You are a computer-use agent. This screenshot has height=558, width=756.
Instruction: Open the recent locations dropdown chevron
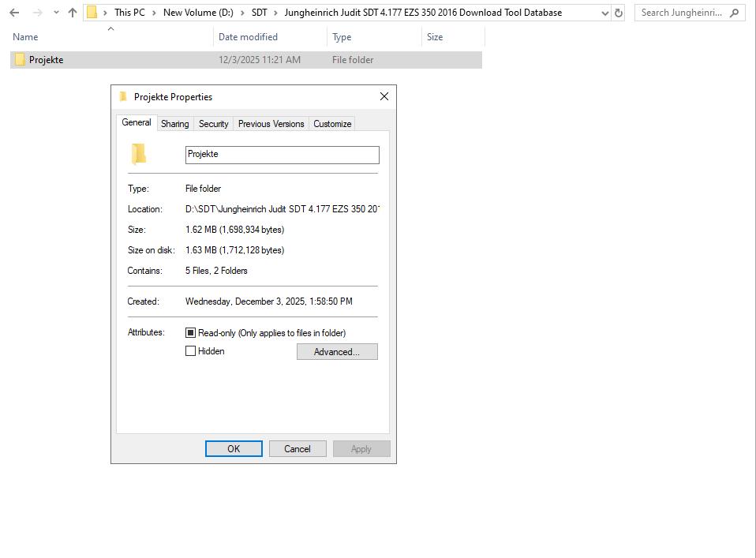tap(56, 13)
